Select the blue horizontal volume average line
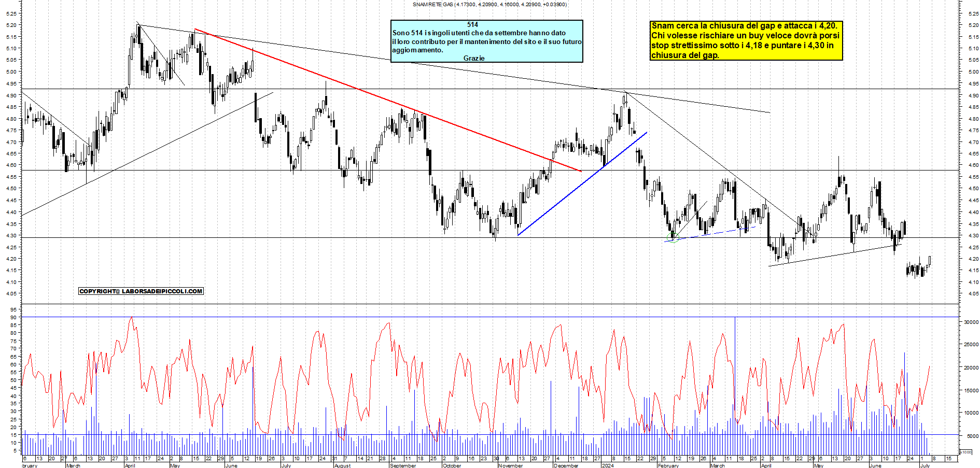980x468 pixels. click(490, 435)
